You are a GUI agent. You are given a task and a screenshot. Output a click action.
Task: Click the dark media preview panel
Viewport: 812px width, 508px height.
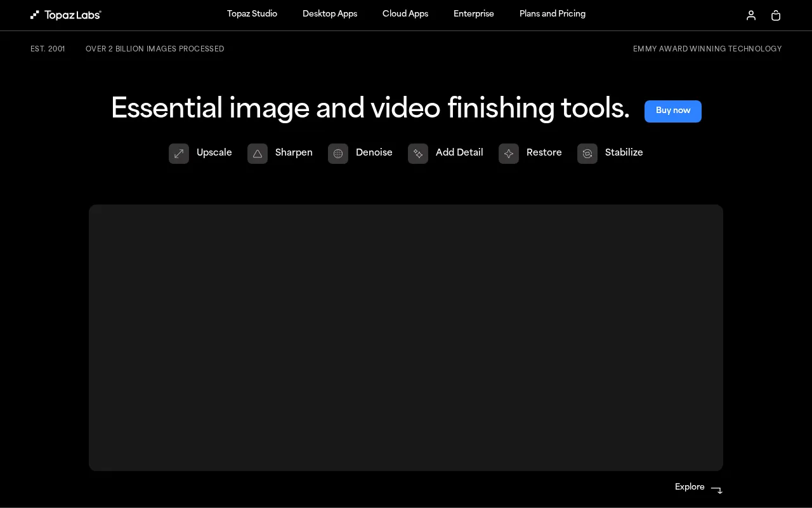(x=406, y=338)
